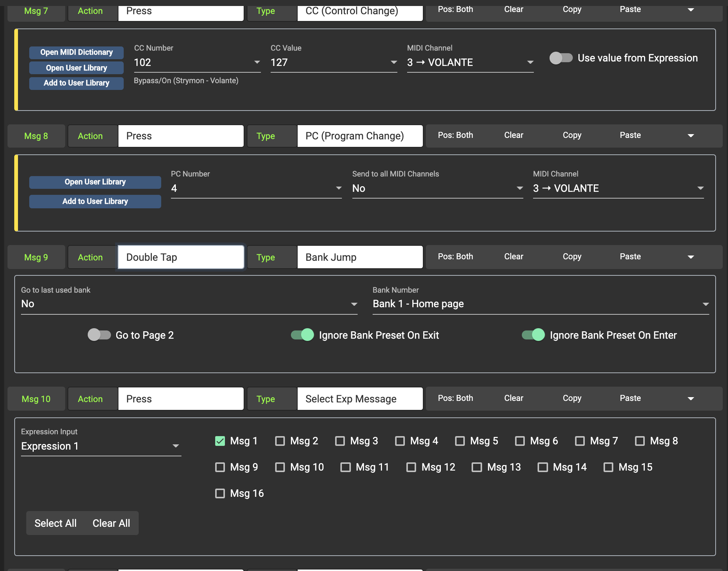The image size is (728, 571).
Task: Expand the Msg 8 row options arrow
Action: (x=691, y=136)
